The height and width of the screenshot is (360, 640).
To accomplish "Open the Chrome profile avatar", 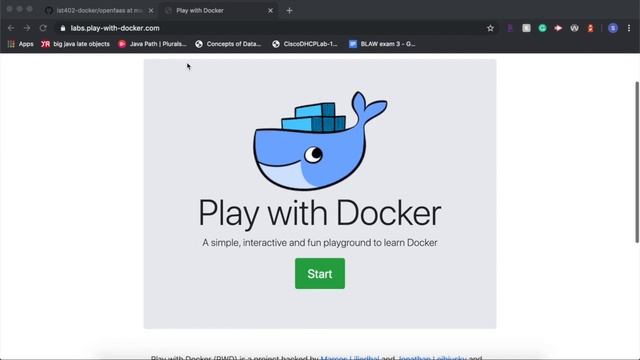I will [x=613, y=28].
